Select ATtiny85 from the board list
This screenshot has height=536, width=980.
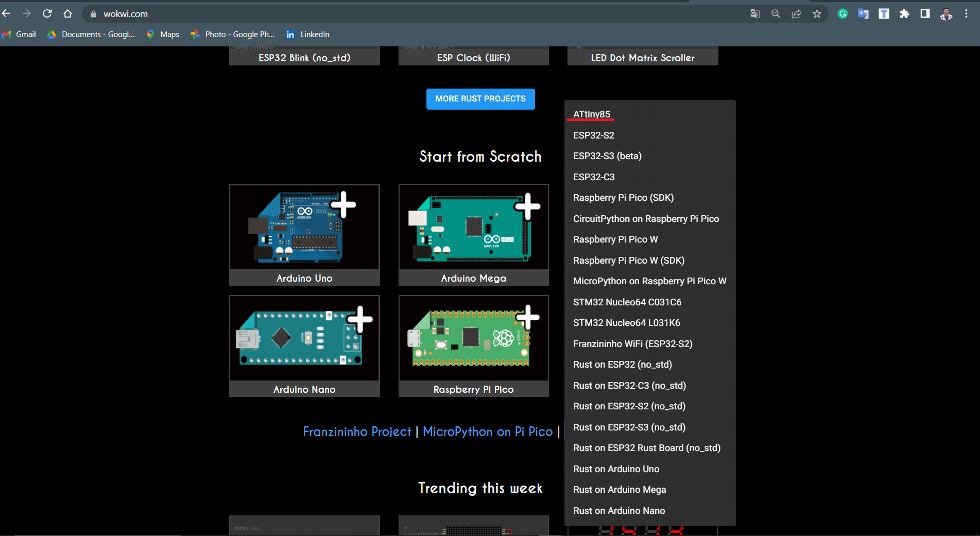pyautogui.click(x=591, y=114)
